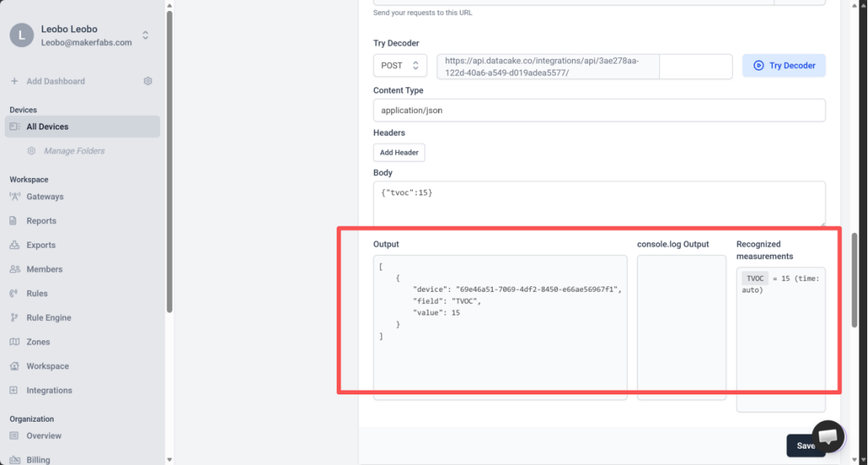The image size is (868, 465).
Task: Open Manage Folders
Action: coord(75,151)
